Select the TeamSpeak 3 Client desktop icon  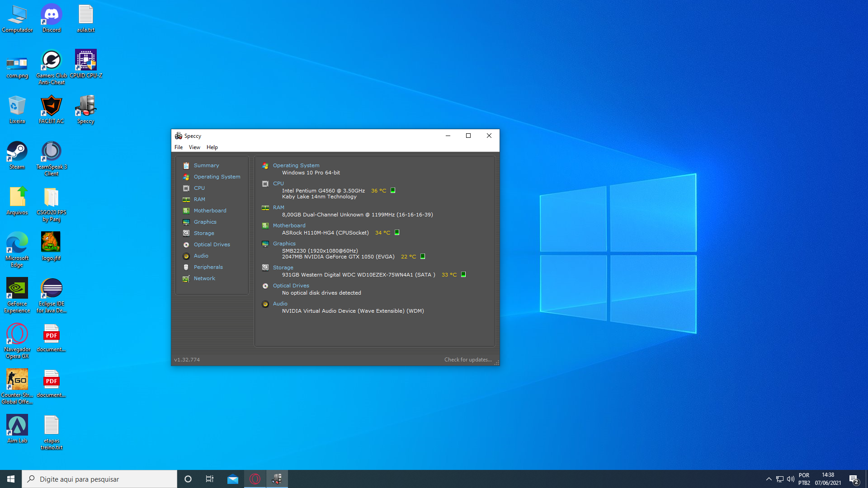[x=52, y=158]
